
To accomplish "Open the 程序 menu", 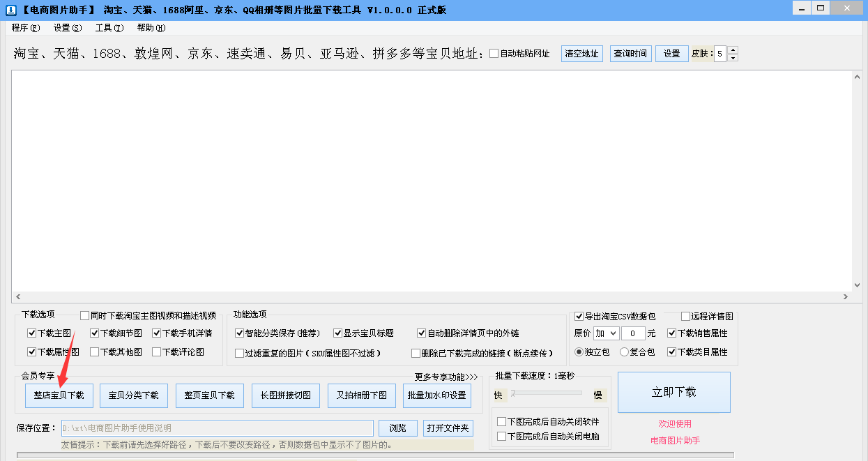I will click(x=26, y=28).
